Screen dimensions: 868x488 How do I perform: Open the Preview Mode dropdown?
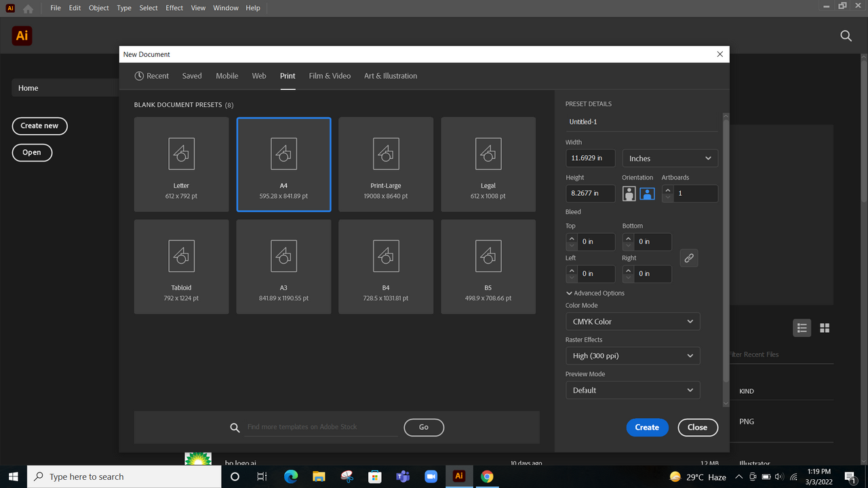[x=633, y=390]
